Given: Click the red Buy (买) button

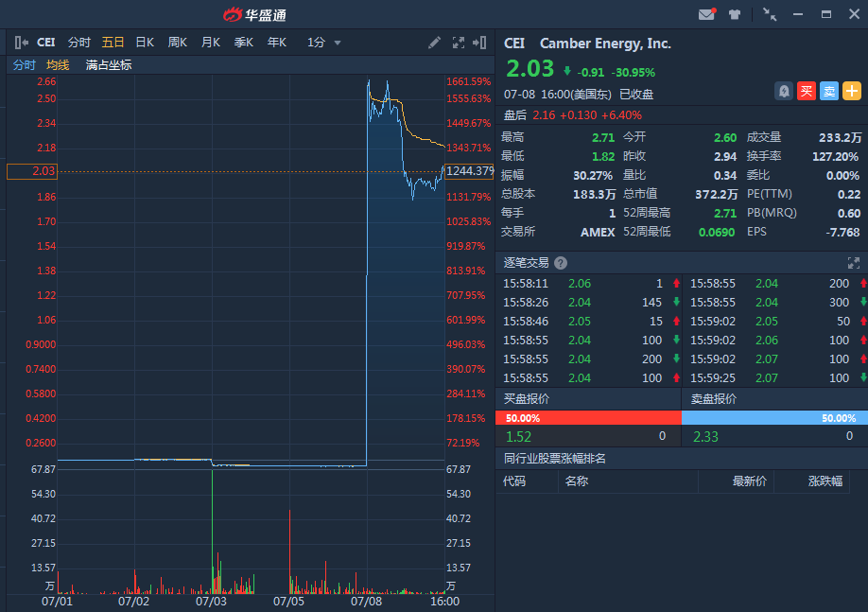Looking at the screenshot, I should click(807, 91).
